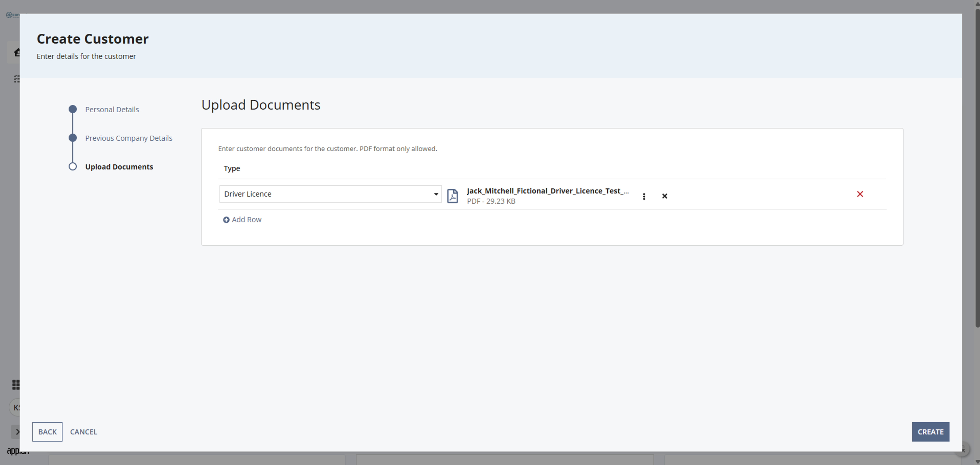Click the Type column header
Screen dimensions: 980x465
point(232,168)
